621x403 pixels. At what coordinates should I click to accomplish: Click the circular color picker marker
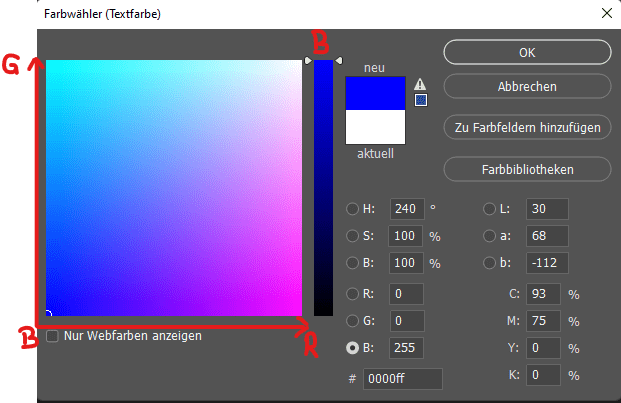[48, 314]
